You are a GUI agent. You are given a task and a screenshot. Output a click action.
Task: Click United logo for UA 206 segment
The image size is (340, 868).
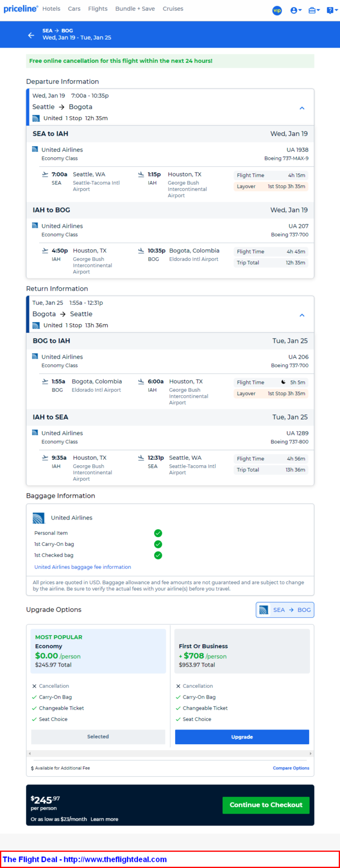click(35, 357)
